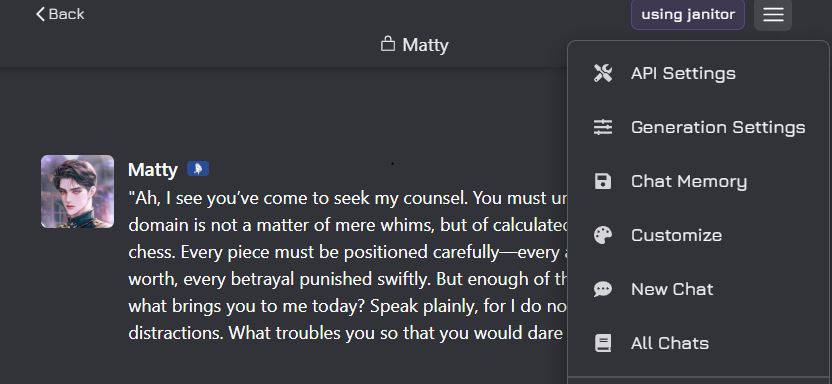
Task: Collapse the hamburger menu button
Action: click(x=773, y=15)
